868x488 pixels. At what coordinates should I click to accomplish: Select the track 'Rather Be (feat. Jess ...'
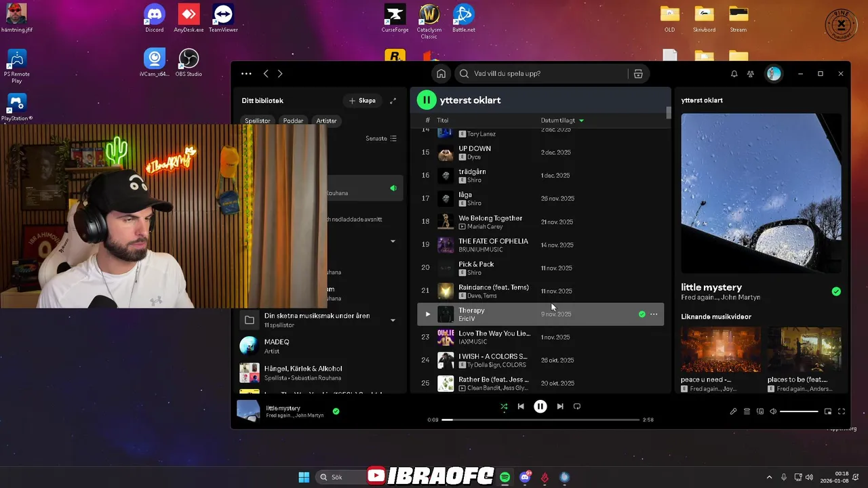(x=540, y=383)
